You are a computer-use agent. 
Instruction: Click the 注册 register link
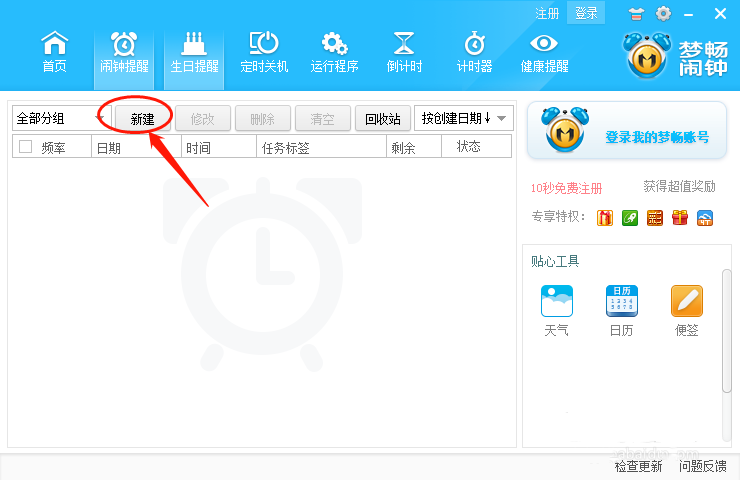547,13
